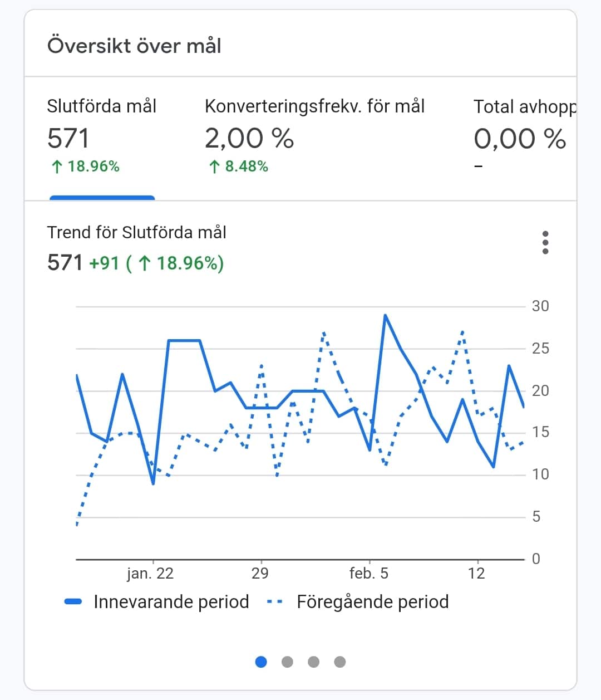Screen dimensions: 601x700
Task: Click the Föregående period dotted legend icon
Action: 275,601
